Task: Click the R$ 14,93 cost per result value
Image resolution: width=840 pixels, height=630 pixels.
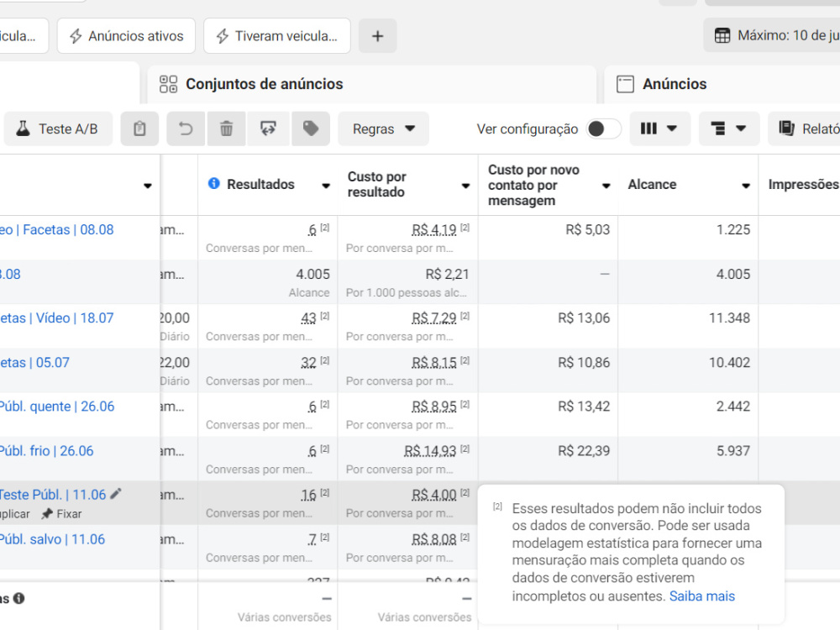Action: pyautogui.click(x=430, y=451)
